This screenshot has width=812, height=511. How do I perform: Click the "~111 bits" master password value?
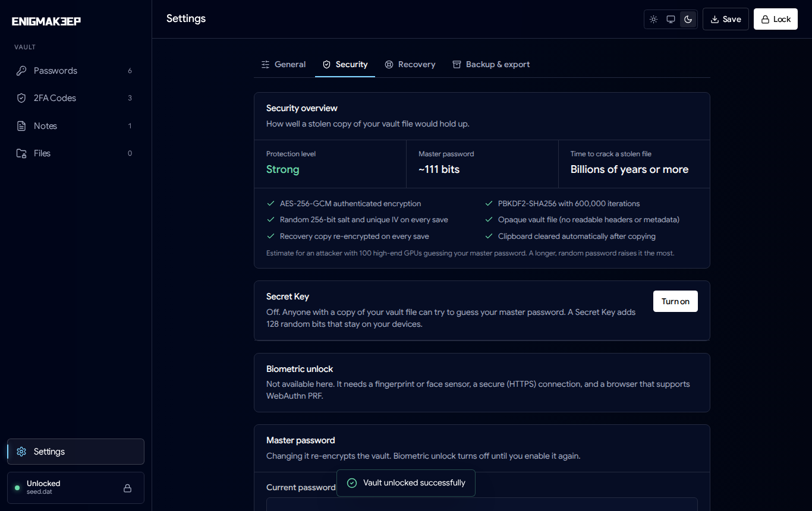point(439,169)
